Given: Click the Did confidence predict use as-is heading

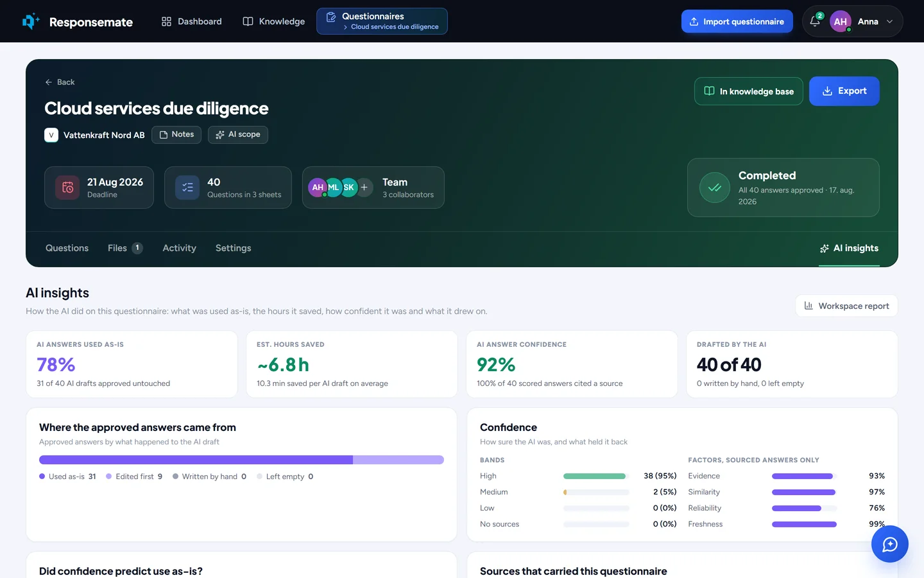Looking at the screenshot, I should pyautogui.click(x=121, y=571).
